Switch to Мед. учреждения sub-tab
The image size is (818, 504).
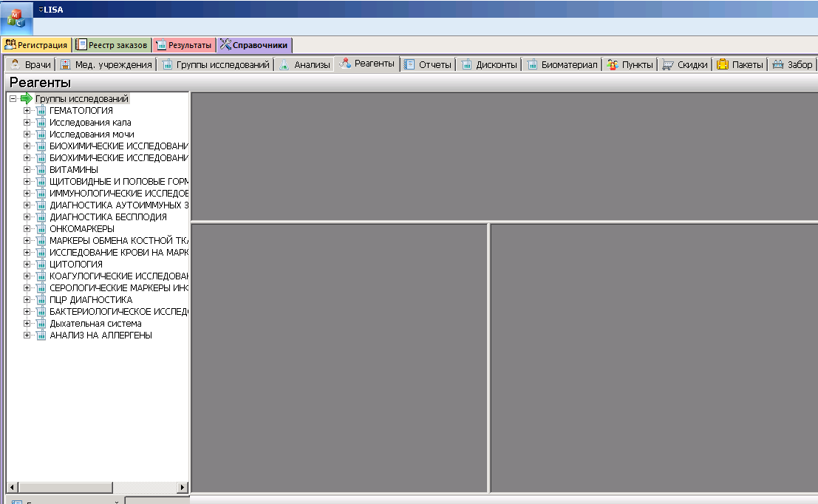(x=106, y=64)
